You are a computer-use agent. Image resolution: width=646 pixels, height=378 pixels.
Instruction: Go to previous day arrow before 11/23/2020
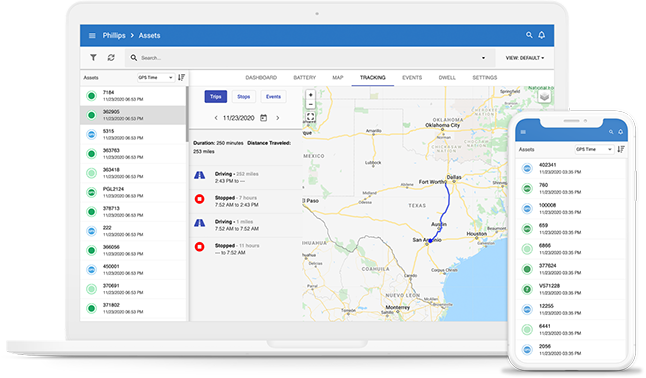216,118
